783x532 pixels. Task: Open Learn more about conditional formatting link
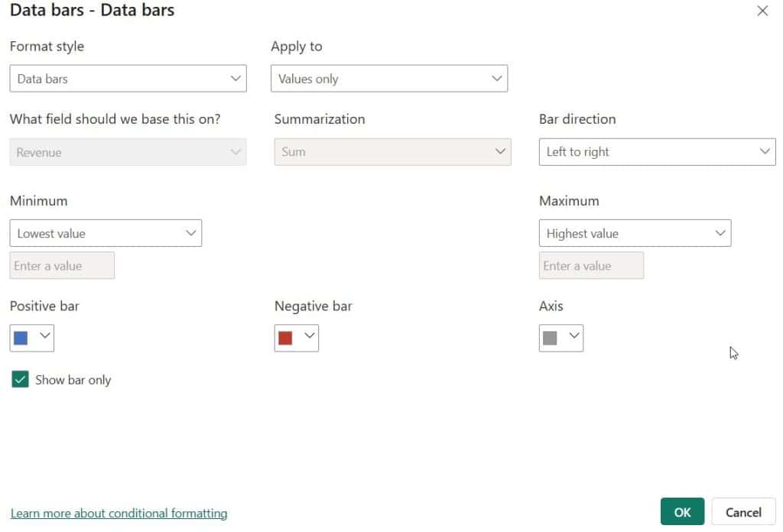(119, 513)
